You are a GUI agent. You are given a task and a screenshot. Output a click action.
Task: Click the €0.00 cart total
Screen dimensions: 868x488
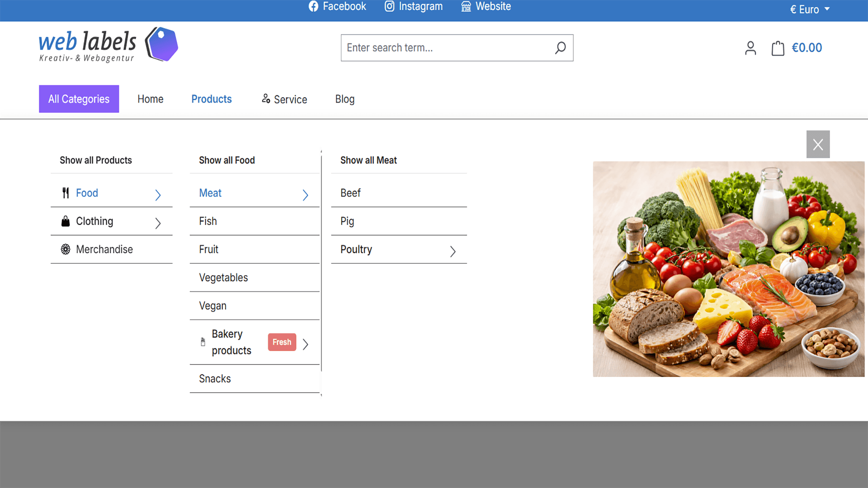point(807,48)
